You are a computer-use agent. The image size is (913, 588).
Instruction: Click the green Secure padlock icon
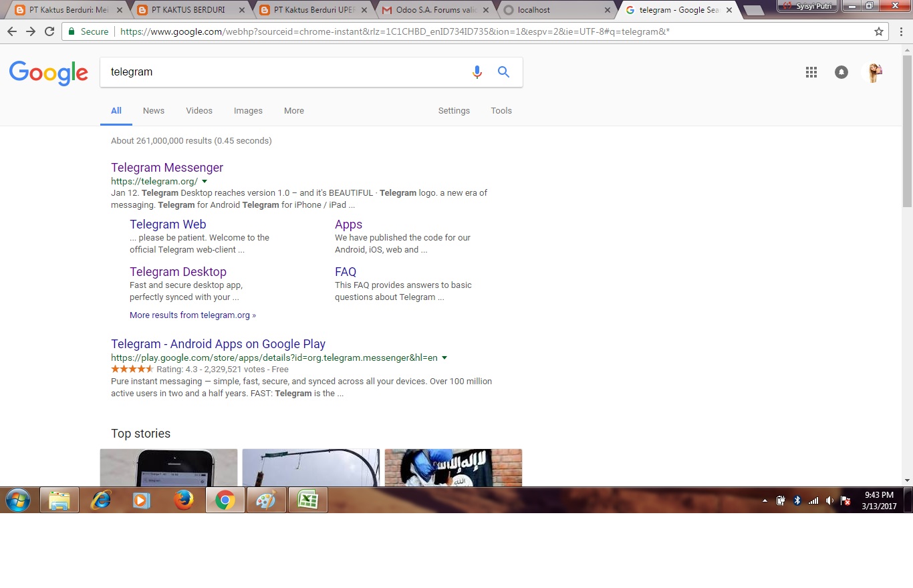pyautogui.click(x=72, y=31)
